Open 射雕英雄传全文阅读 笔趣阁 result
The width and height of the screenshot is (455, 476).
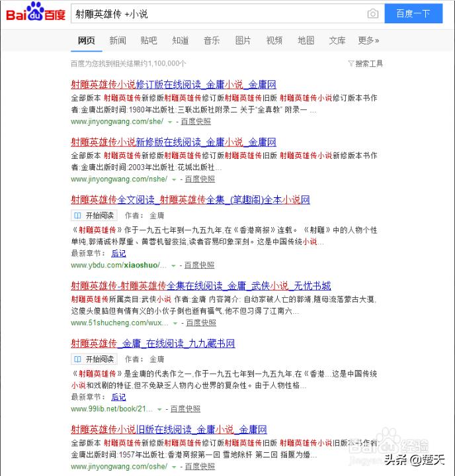point(190,200)
